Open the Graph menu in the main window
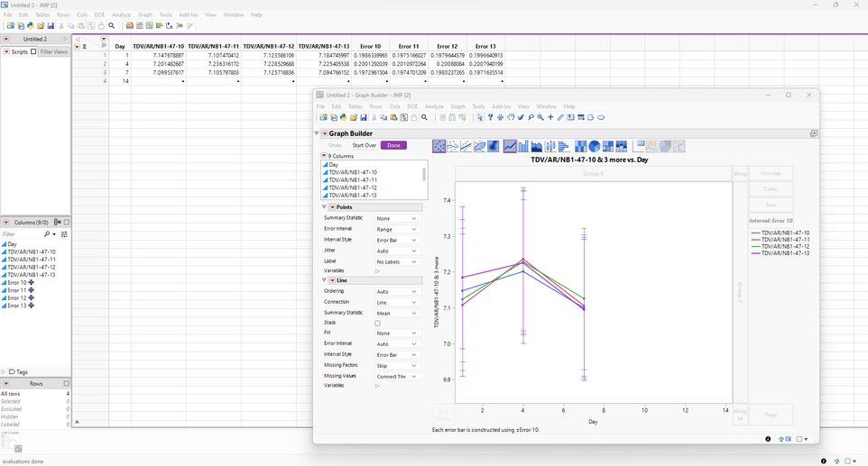The height and width of the screenshot is (466, 868). [x=144, y=14]
